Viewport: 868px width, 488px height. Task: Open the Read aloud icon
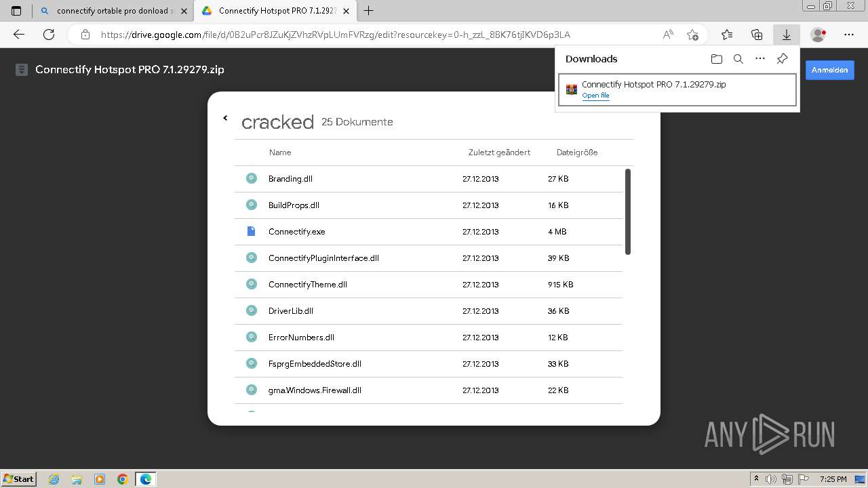click(668, 35)
